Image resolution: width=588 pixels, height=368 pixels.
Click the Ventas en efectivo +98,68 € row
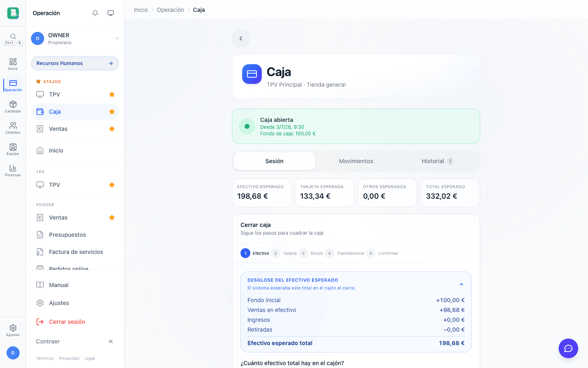356,310
